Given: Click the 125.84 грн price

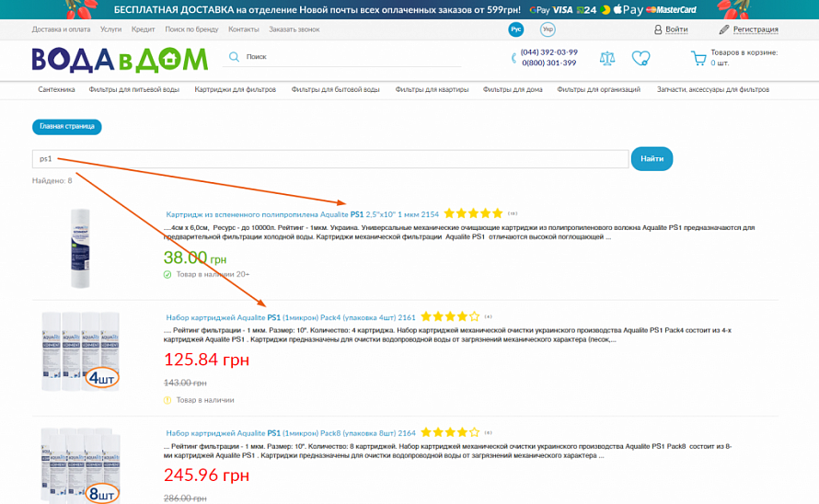Looking at the screenshot, I should point(206,360).
